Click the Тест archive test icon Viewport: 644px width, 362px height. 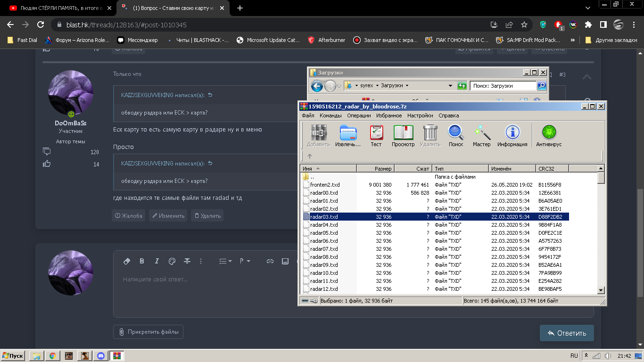(376, 135)
